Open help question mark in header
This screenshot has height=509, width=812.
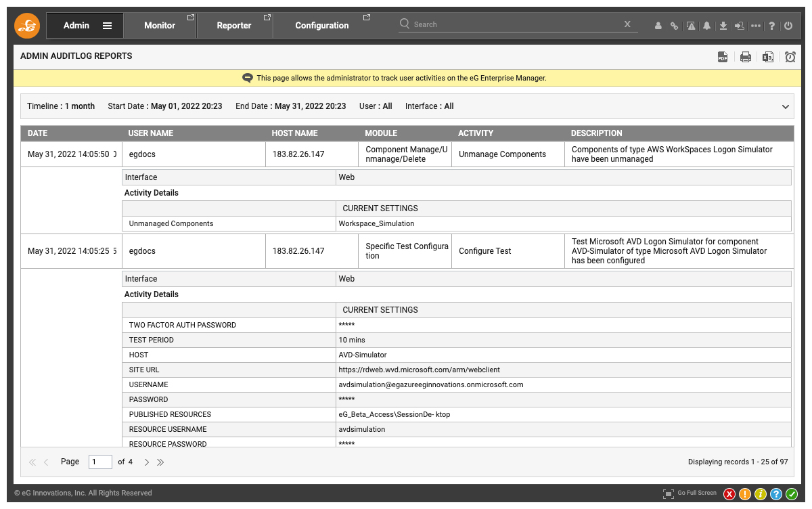[x=772, y=26]
